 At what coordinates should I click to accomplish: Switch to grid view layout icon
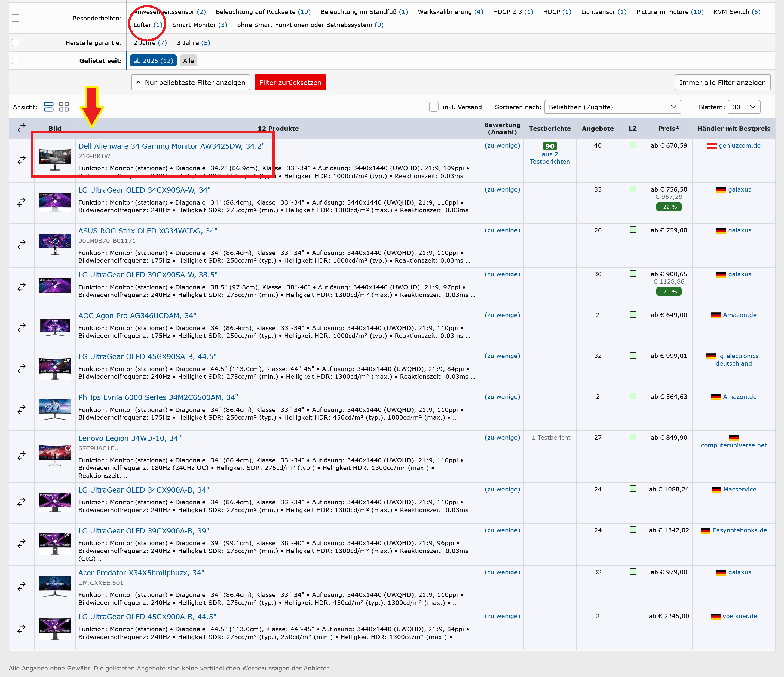[64, 107]
